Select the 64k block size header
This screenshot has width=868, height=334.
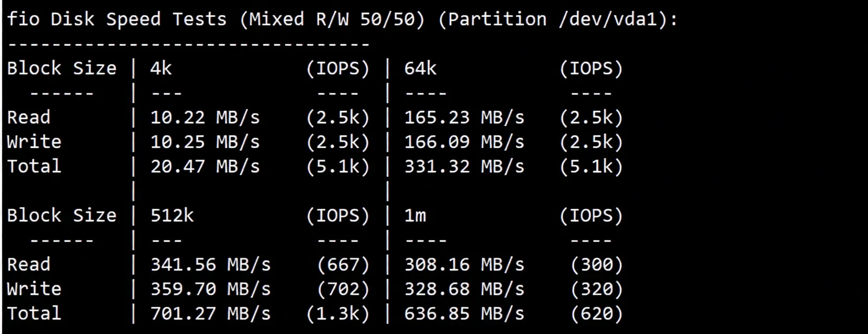coord(420,68)
